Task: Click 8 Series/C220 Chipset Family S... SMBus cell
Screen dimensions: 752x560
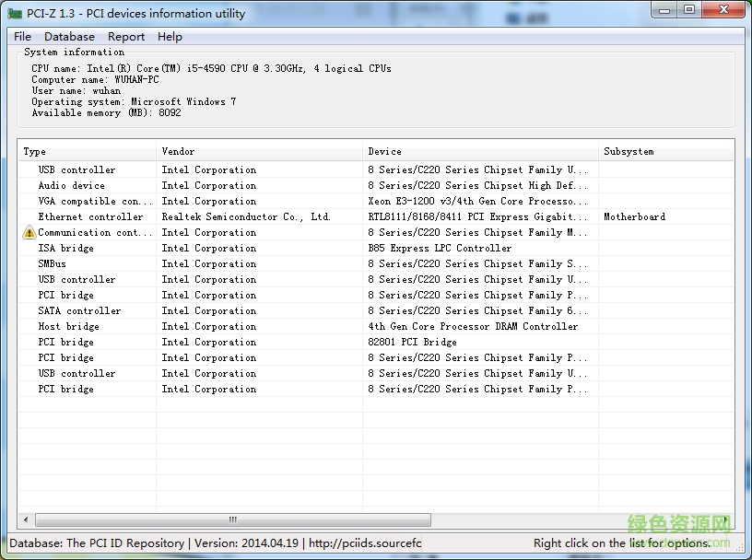Action: pos(477,263)
